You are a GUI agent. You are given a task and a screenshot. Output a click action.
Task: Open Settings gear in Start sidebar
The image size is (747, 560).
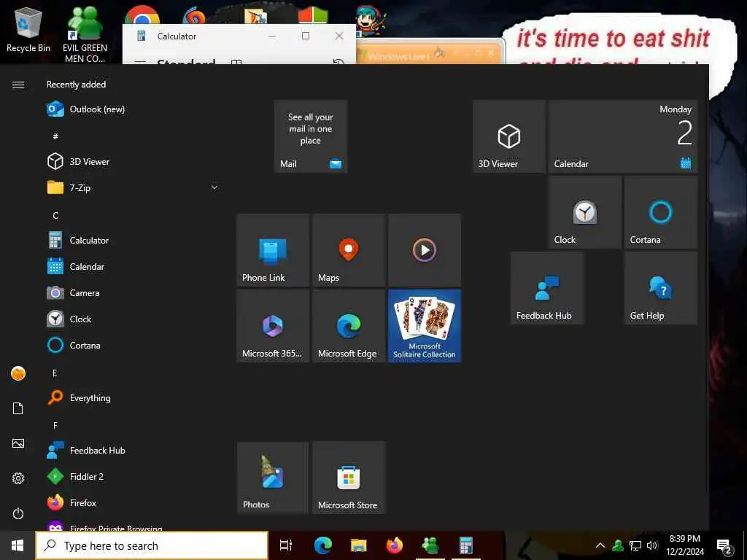pyautogui.click(x=18, y=478)
